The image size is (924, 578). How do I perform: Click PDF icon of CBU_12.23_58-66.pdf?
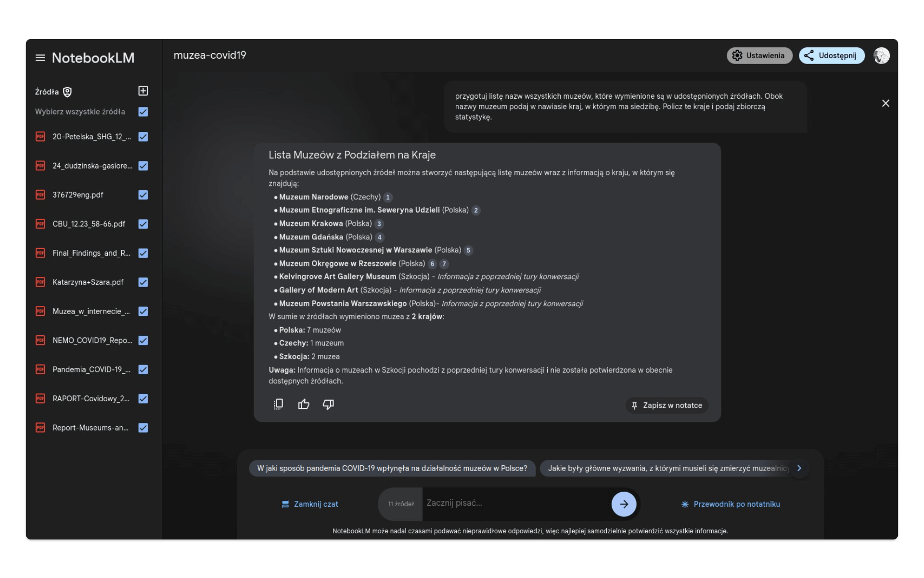point(40,224)
